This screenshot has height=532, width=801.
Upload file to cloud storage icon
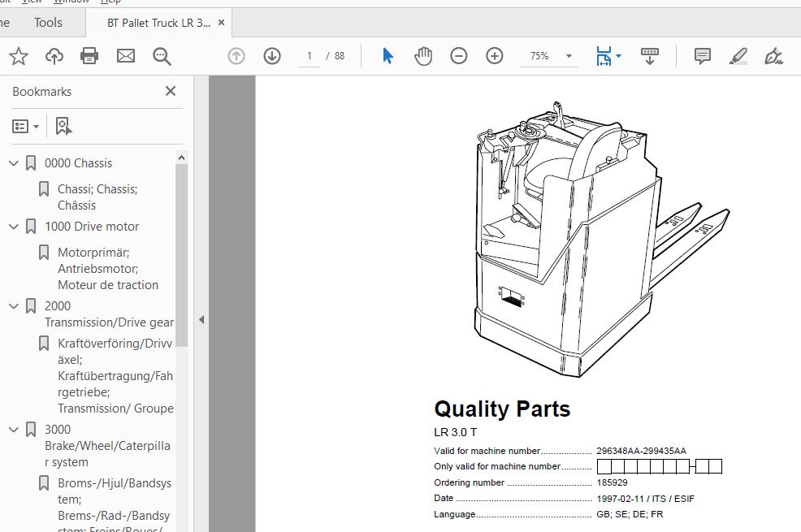[54, 56]
